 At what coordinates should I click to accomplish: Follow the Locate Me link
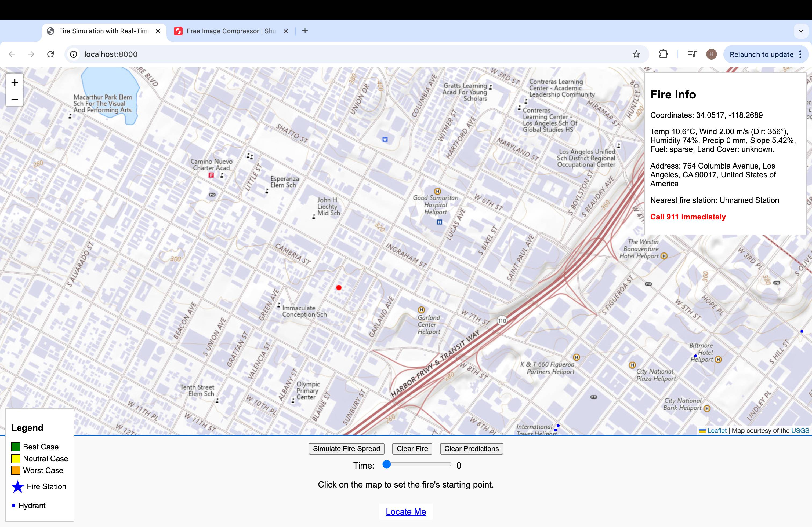(406, 512)
